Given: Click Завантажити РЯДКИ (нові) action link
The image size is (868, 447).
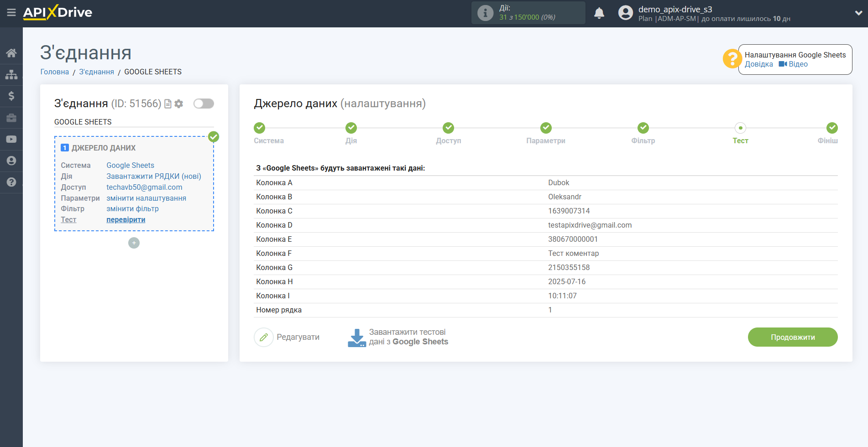Looking at the screenshot, I should pos(154,176).
